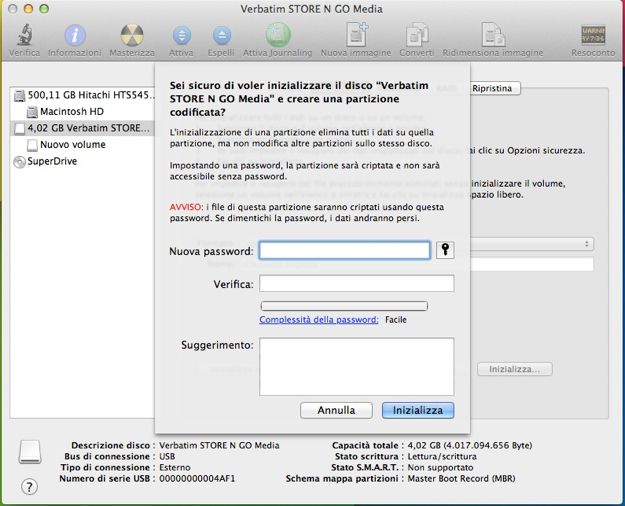Click the serial number 0000000004AF1
Image resolution: width=625 pixels, height=506 pixels.
[197, 478]
